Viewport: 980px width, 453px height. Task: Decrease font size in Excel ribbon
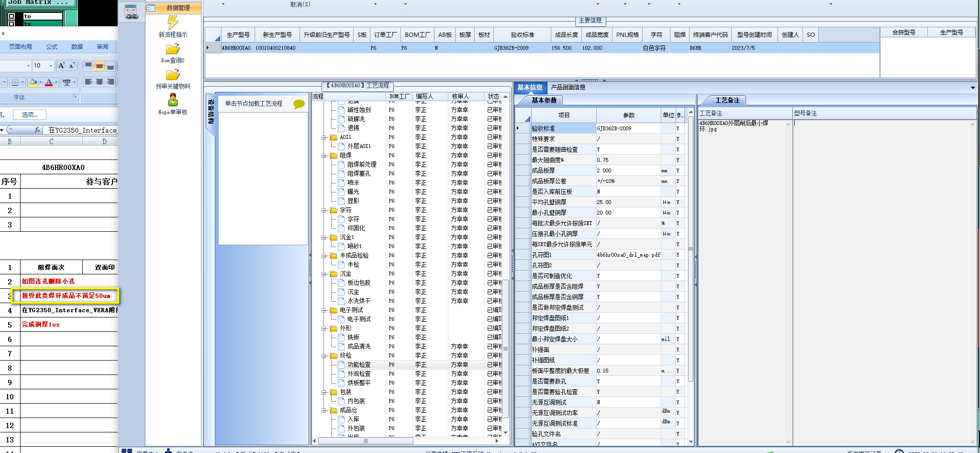(x=72, y=66)
